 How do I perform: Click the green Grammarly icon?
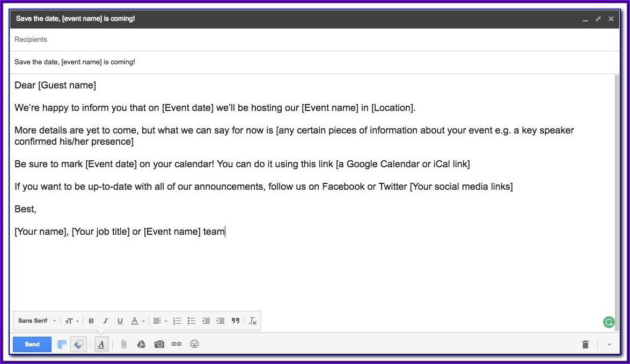pyautogui.click(x=609, y=322)
